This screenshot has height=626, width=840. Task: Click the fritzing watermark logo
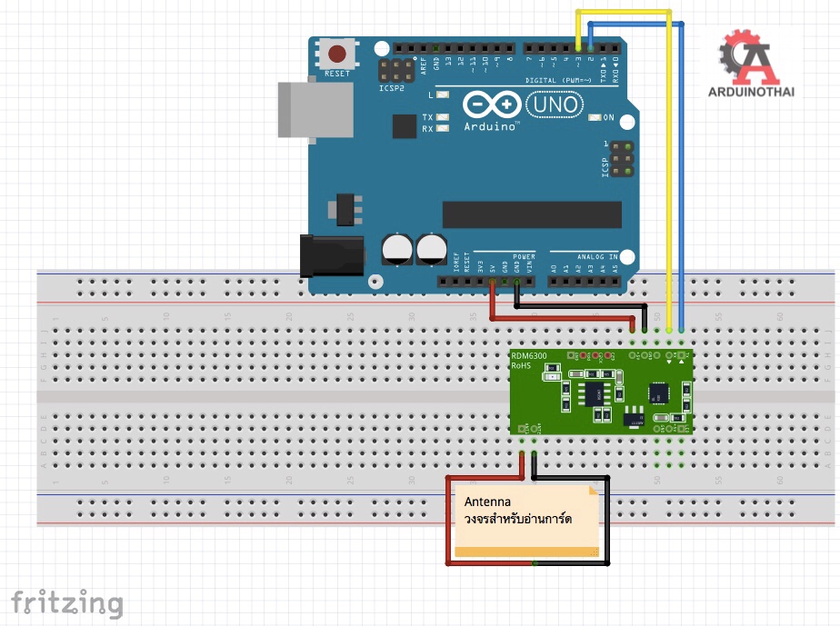(66, 602)
